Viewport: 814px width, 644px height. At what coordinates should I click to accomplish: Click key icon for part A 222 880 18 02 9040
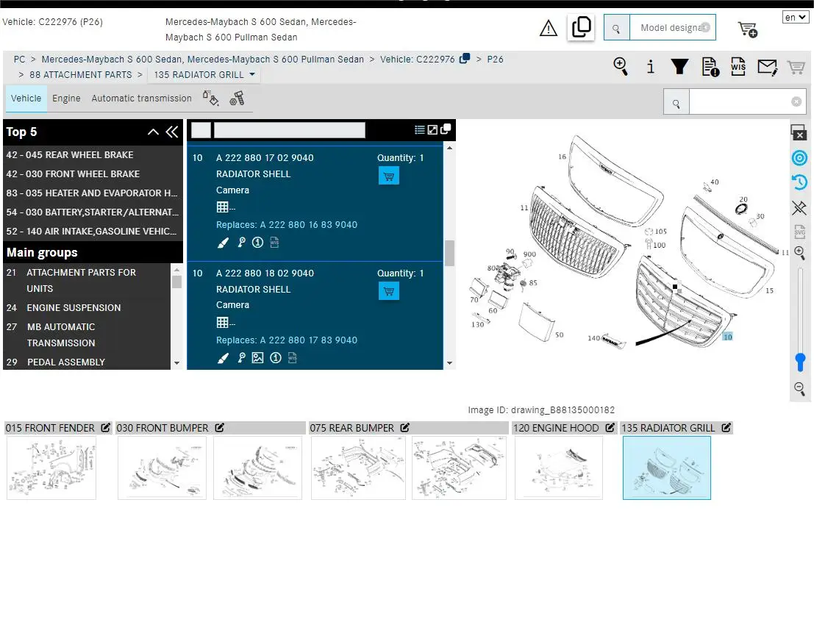[241, 357]
